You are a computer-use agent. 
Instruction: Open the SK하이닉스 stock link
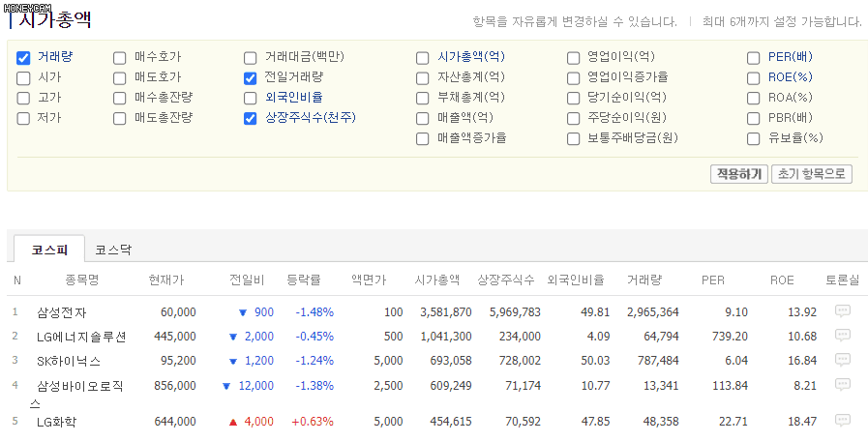[x=69, y=361]
